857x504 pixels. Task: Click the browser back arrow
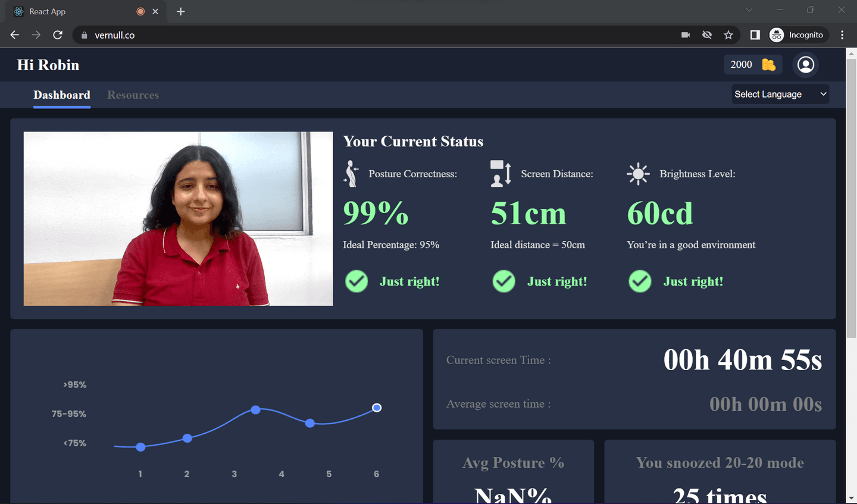pyautogui.click(x=15, y=35)
